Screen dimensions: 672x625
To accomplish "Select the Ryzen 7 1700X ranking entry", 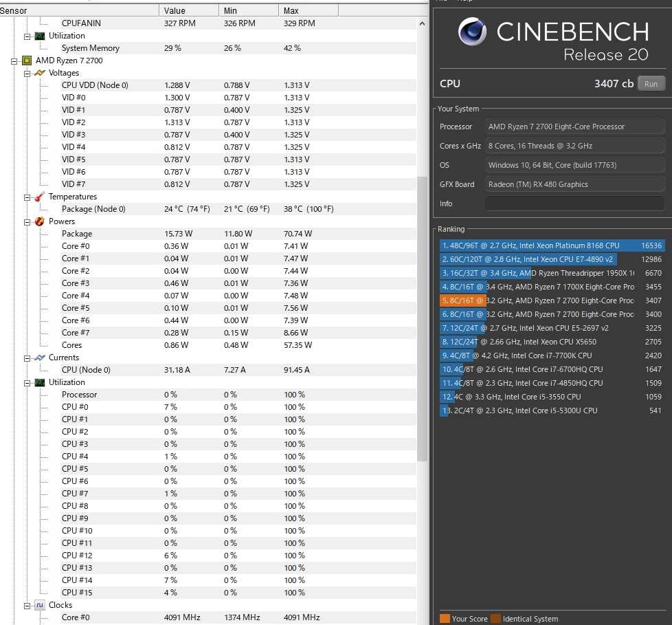I will coord(552,287).
